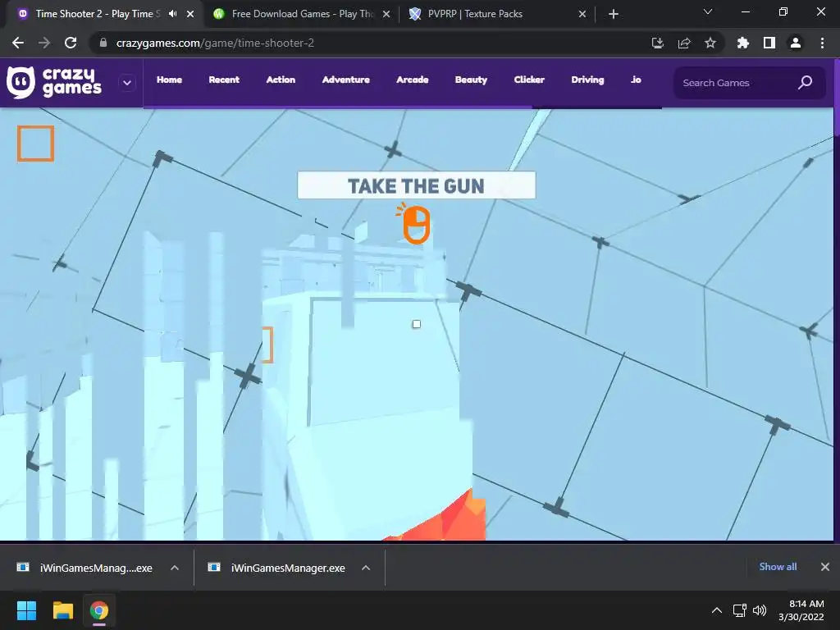Open the Clicker games category
The height and width of the screenshot is (630, 840).
529,80
